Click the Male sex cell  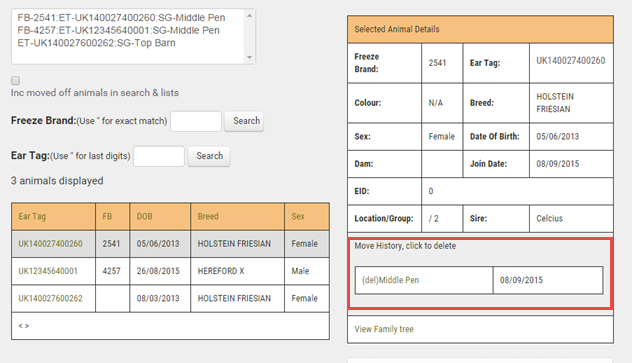pos(300,271)
